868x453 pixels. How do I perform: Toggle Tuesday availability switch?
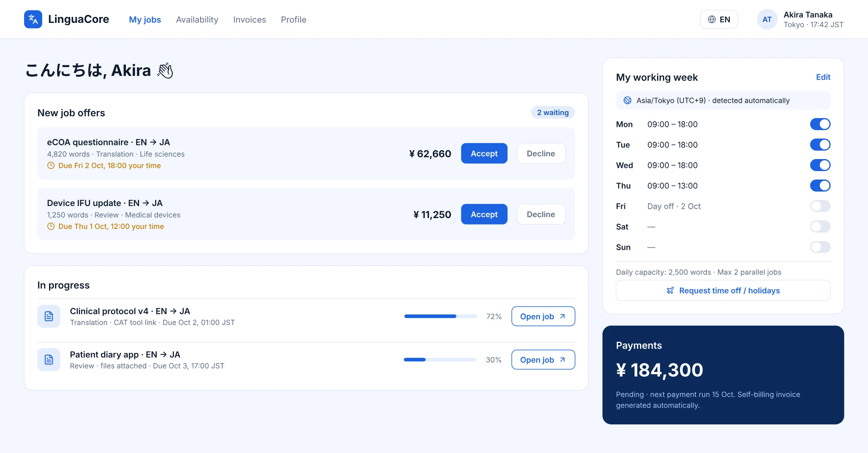tap(820, 145)
